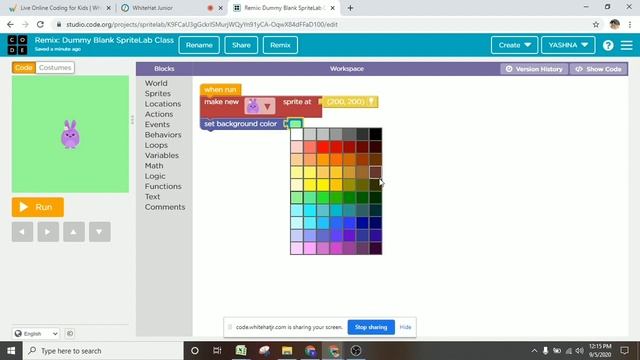Open the Logic blocks category
The height and width of the screenshot is (360, 640).
click(155, 176)
